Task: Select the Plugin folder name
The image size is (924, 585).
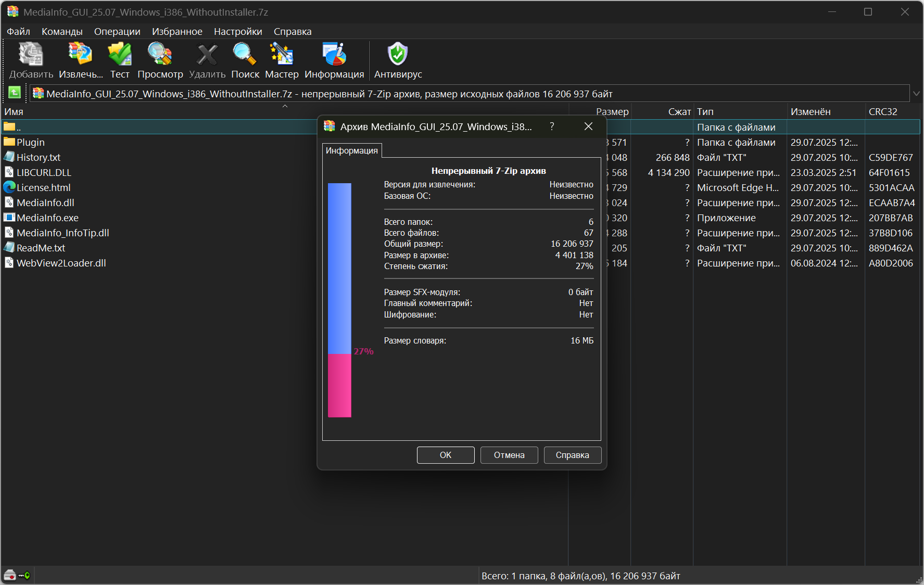Action: 31,142
